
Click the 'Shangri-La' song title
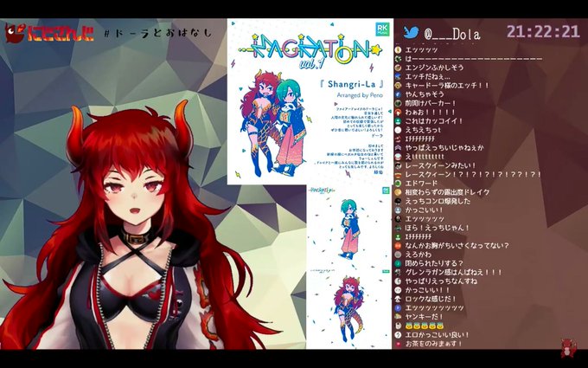(352, 84)
